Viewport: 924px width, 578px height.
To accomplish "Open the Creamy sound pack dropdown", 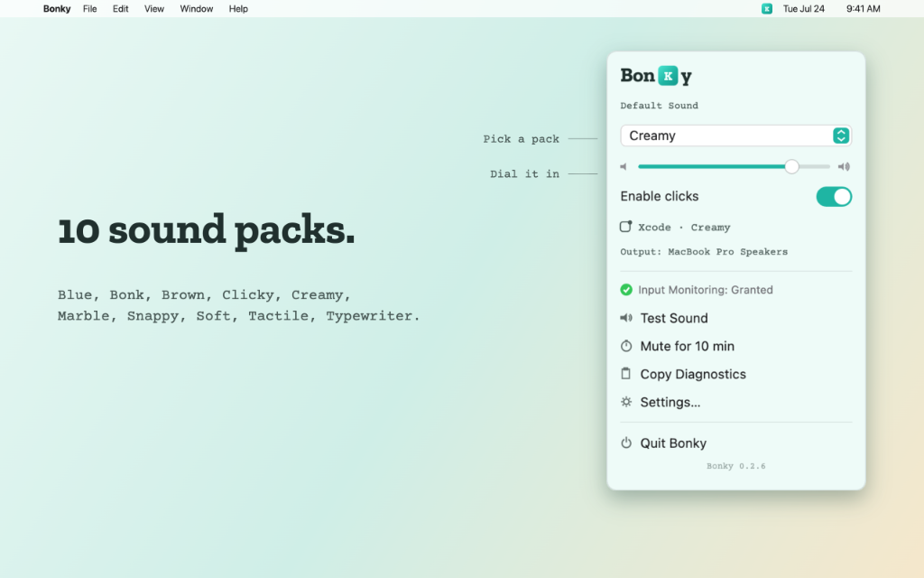I will tap(736, 135).
